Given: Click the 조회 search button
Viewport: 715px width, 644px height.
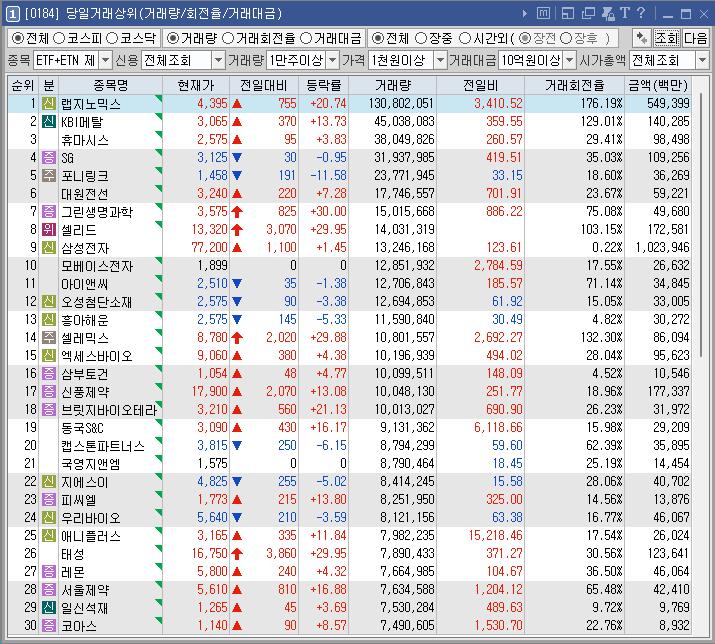Looking at the screenshot, I should coord(667,38).
